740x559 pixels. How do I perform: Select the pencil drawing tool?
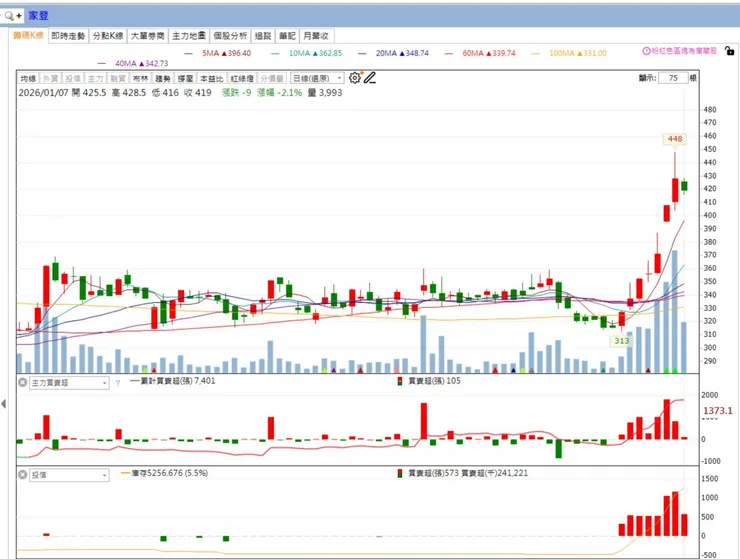(370, 78)
